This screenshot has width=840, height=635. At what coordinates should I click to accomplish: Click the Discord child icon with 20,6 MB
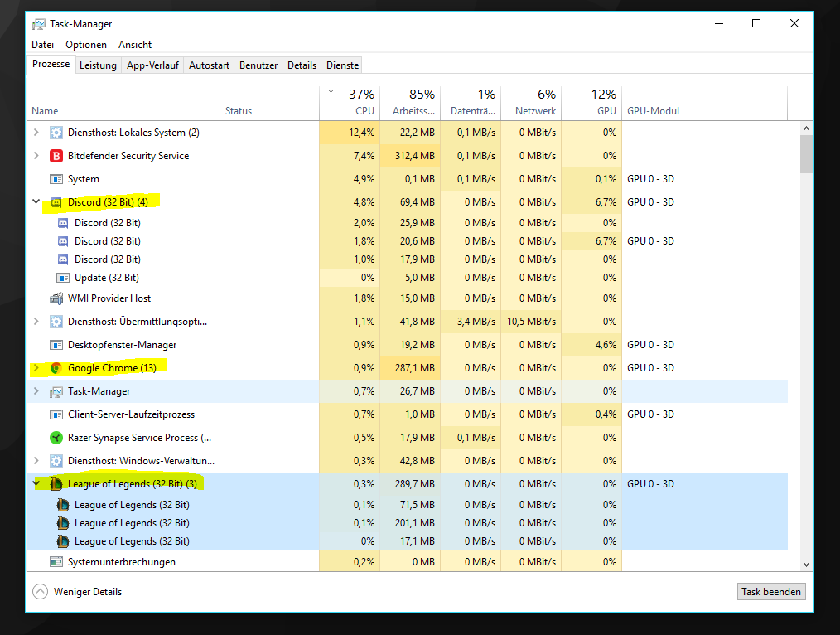click(x=63, y=241)
